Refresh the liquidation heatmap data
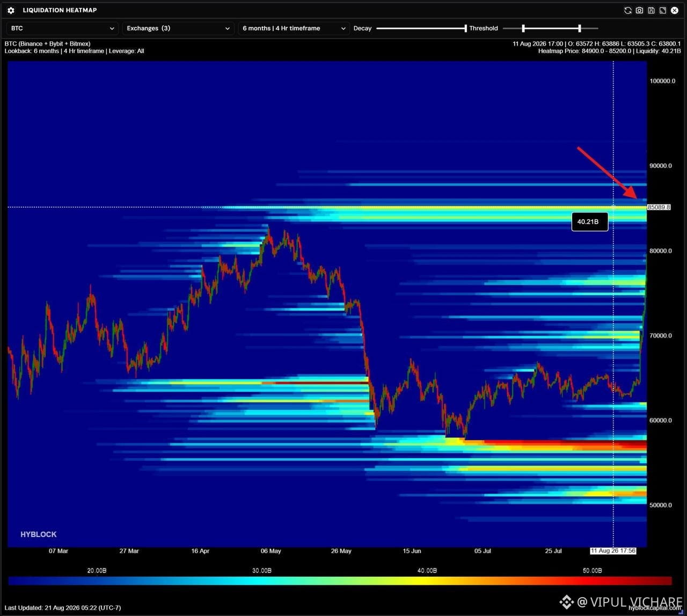This screenshot has height=616, width=687. pos(628,10)
